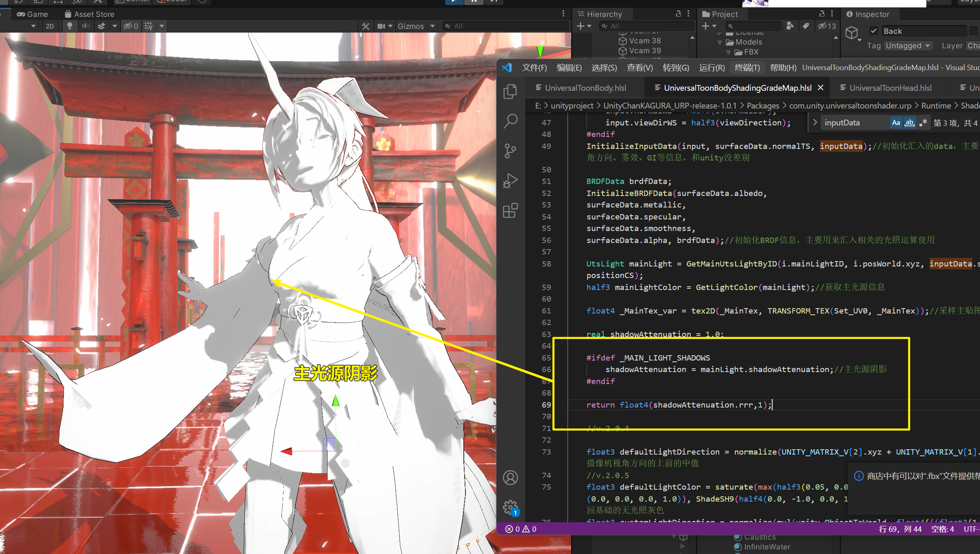Toggle Match Case in find widget
The width and height of the screenshot is (980, 554).
(896, 123)
